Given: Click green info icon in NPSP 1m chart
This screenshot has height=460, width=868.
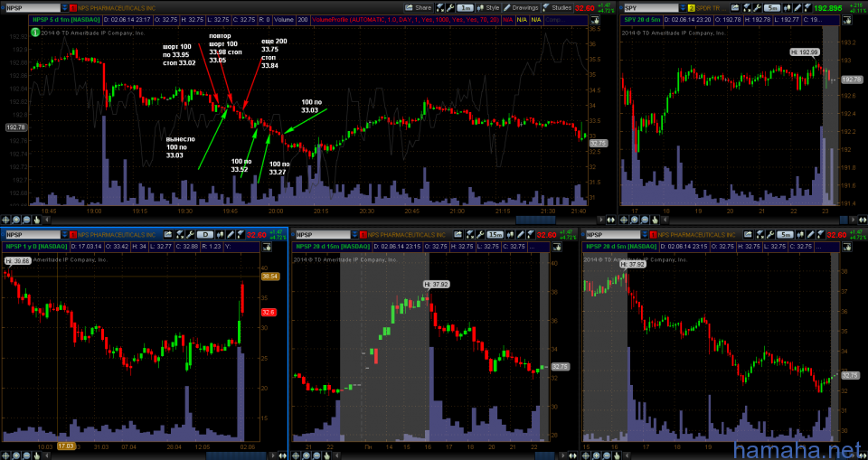Looking at the screenshot, I should (x=34, y=32).
